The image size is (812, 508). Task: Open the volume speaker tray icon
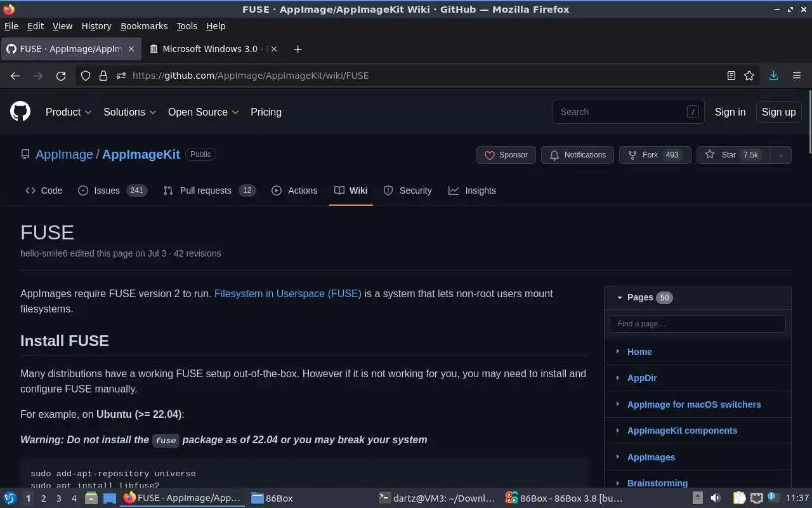tap(715, 498)
